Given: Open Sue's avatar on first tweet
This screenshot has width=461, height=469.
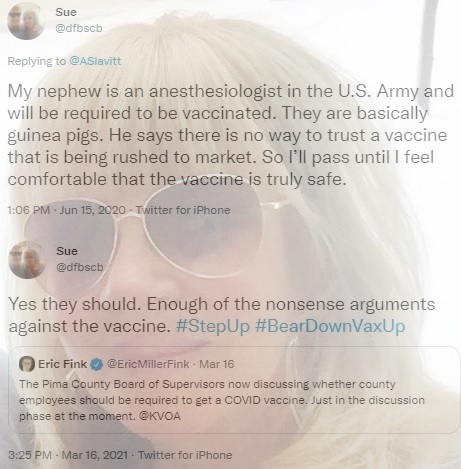Looking at the screenshot, I should (26, 21).
